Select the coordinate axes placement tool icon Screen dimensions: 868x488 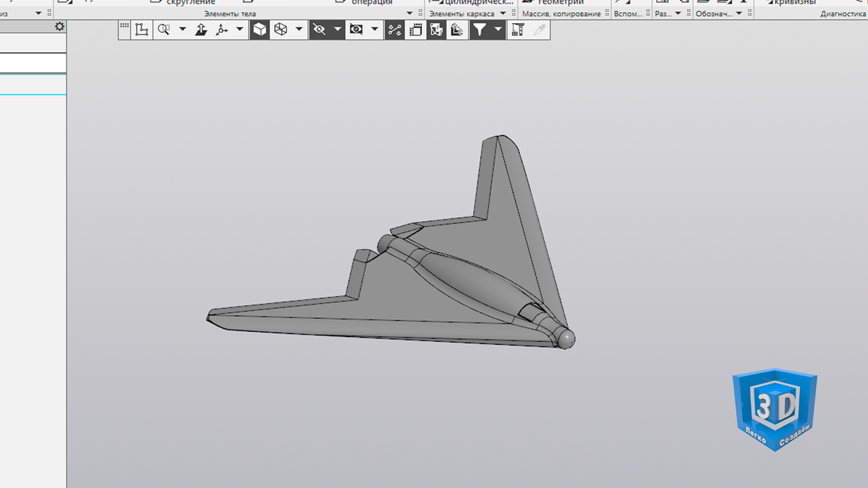(x=221, y=30)
